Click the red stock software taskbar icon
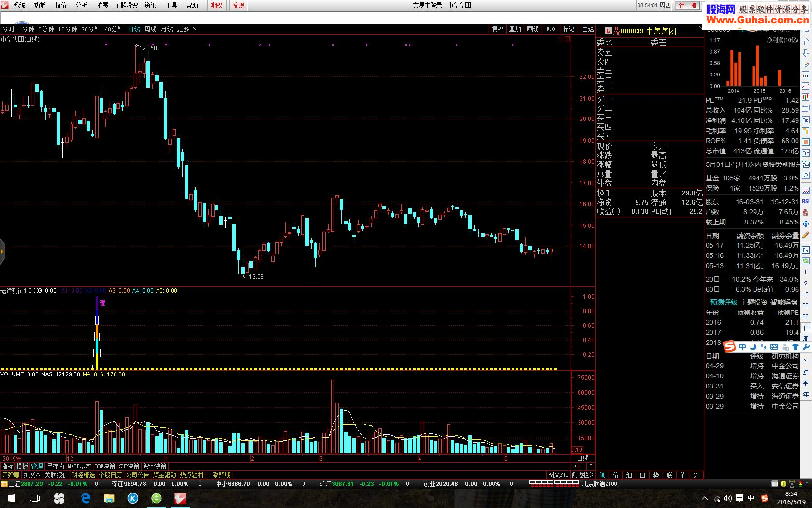Image resolution: width=812 pixels, height=508 pixels. [x=180, y=498]
